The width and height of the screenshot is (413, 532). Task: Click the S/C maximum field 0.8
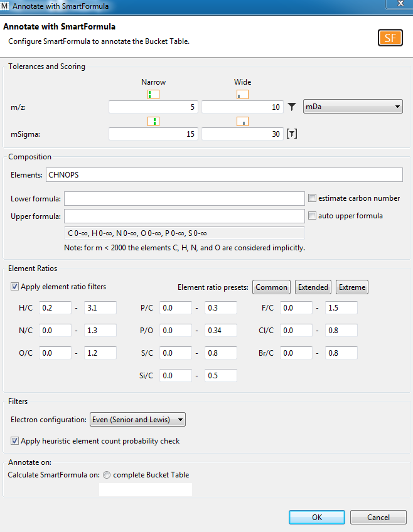pyautogui.click(x=221, y=353)
